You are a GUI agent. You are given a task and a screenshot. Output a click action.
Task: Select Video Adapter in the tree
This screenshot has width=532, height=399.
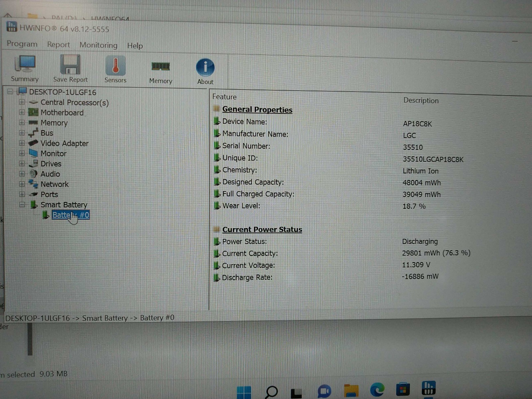click(x=65, y=143)
